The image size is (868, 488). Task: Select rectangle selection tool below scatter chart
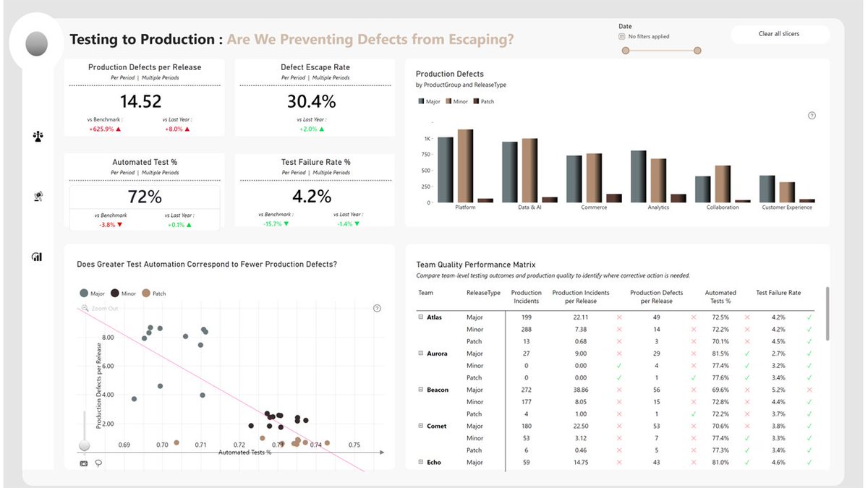pos(84,463)
